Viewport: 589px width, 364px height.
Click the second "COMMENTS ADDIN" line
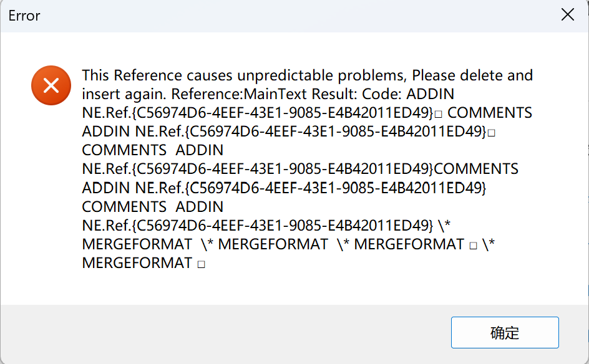pyautogui.click(x=152, y=206)
